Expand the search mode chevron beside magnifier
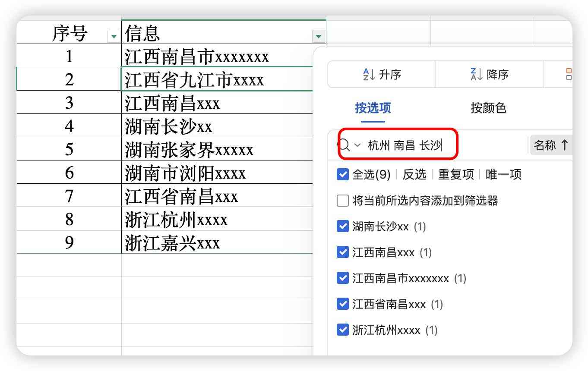The image size is (588, 371). (x=357, y=145)
